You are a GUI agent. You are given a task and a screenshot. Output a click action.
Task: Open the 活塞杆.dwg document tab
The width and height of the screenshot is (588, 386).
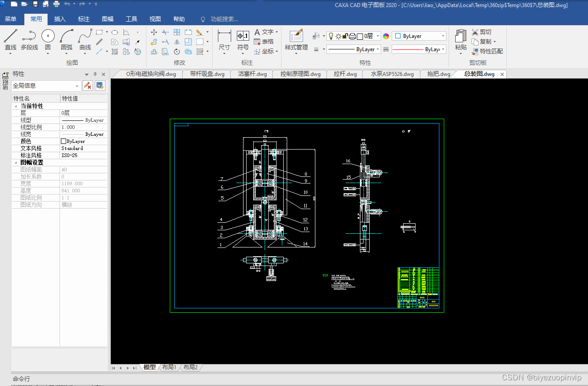252,74
